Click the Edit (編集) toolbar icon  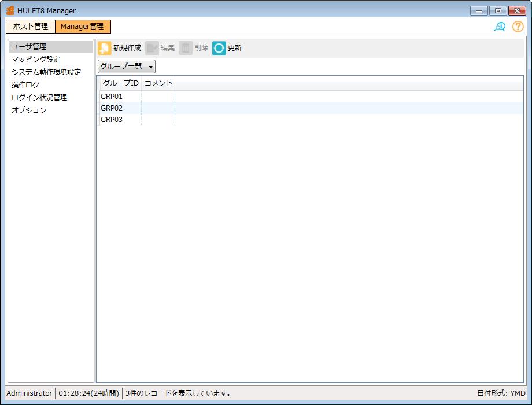(152, 48)
